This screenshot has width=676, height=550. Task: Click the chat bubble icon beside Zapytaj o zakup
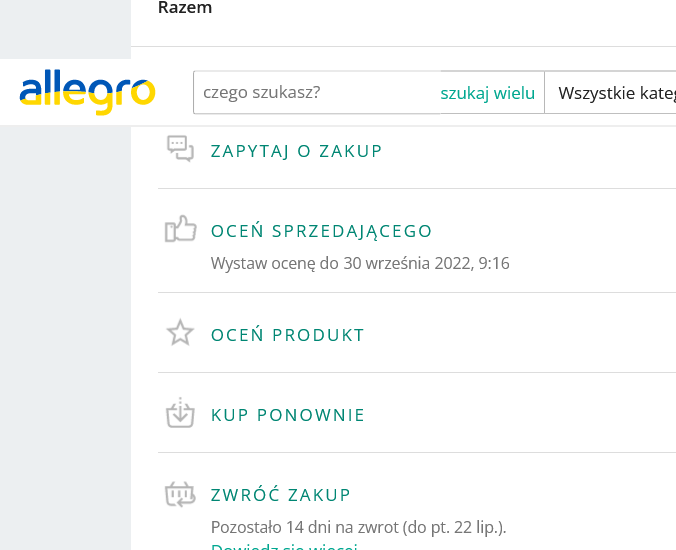click(180, 149)
